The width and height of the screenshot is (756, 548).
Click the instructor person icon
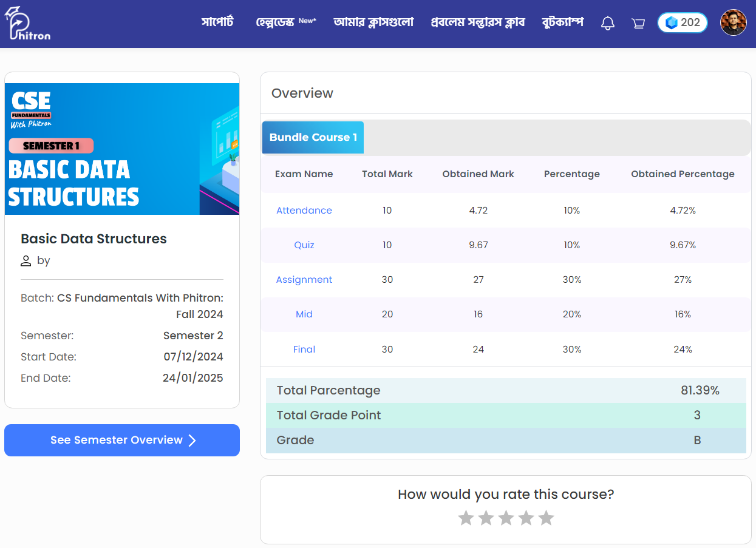26,261
